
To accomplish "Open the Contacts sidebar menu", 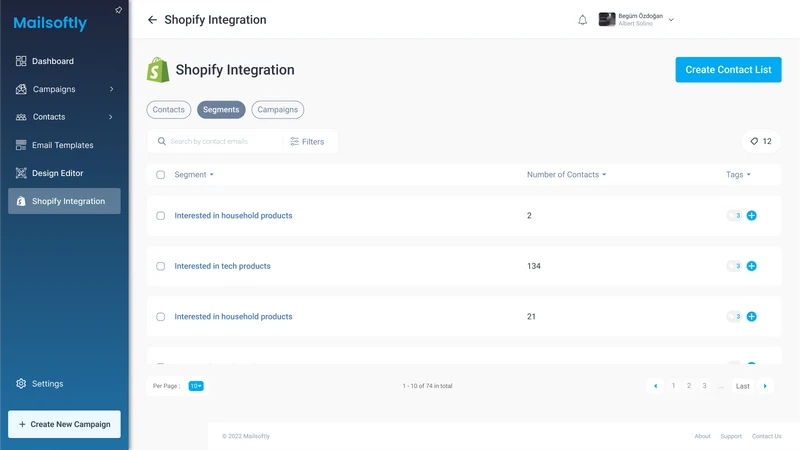I will click(49, 117).
